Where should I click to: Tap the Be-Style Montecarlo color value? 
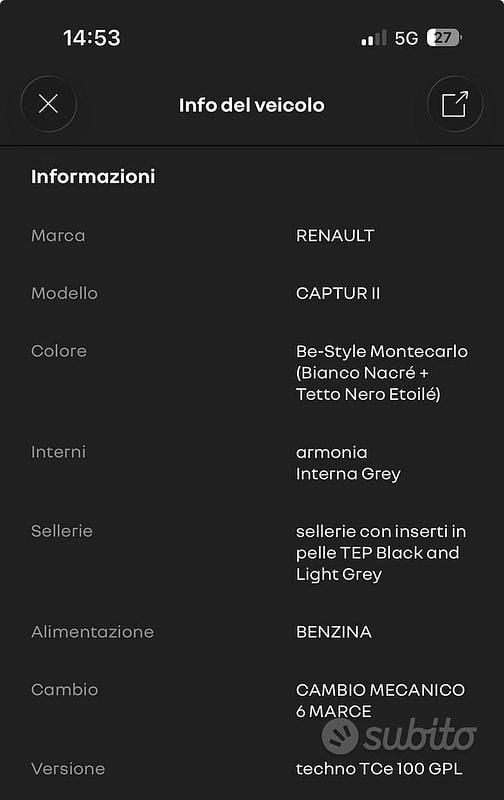point(382,373)
